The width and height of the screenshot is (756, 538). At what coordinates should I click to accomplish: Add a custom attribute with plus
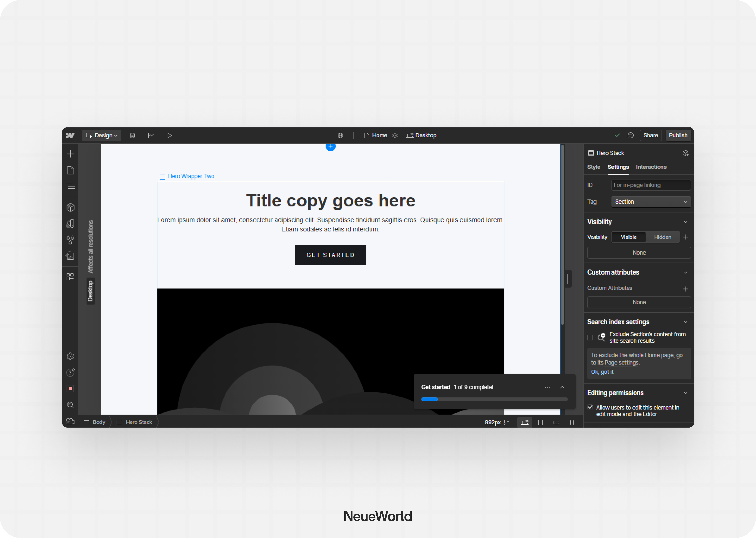[x=686, y=289]
